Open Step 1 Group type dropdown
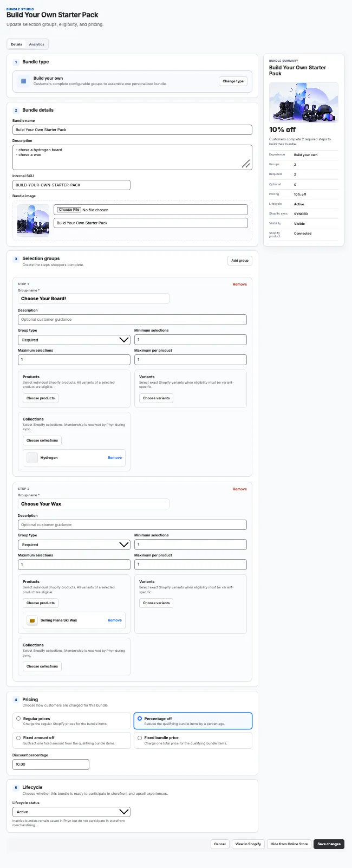The image size is (352, 868). pos(74,340)
